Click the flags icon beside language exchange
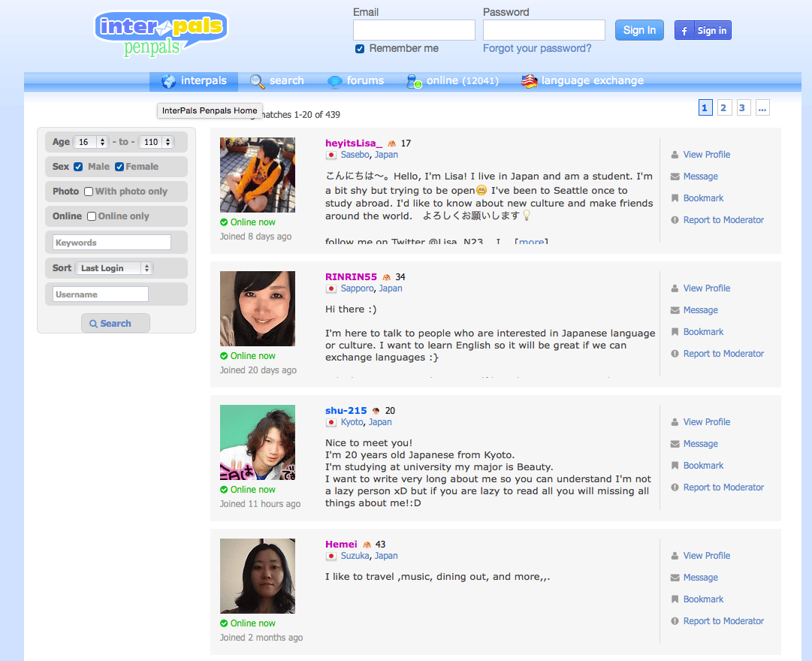 click(x=529, y=81)
